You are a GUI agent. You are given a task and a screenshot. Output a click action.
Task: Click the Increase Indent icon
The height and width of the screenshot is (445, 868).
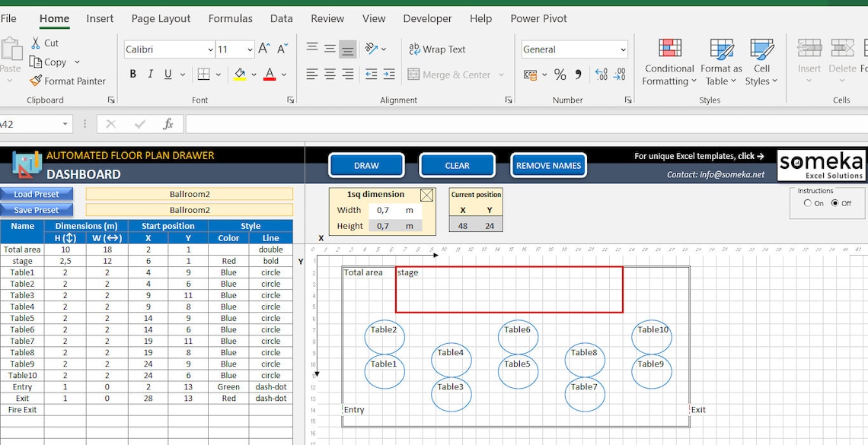[390, 74]
